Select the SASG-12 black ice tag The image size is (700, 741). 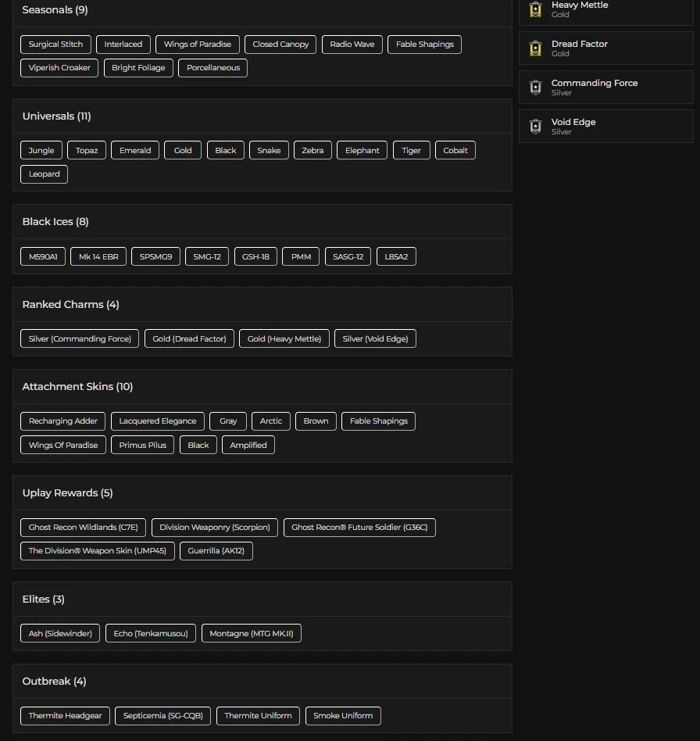[x=348, y=256]
